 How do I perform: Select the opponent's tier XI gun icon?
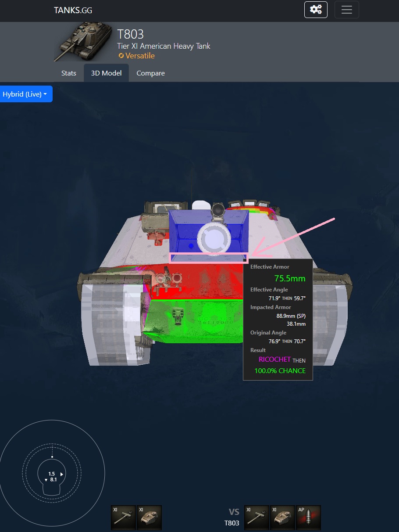(x=256, y=518)
